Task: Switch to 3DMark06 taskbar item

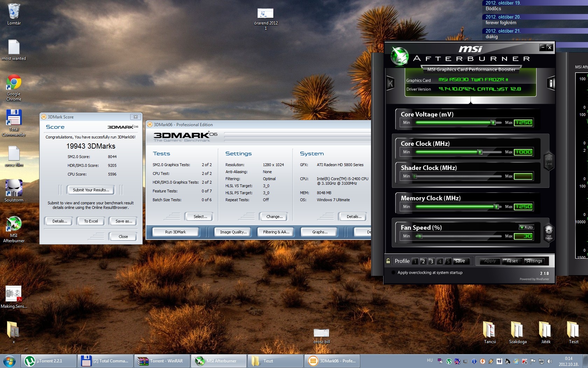Action: click(x=332, y=361)
